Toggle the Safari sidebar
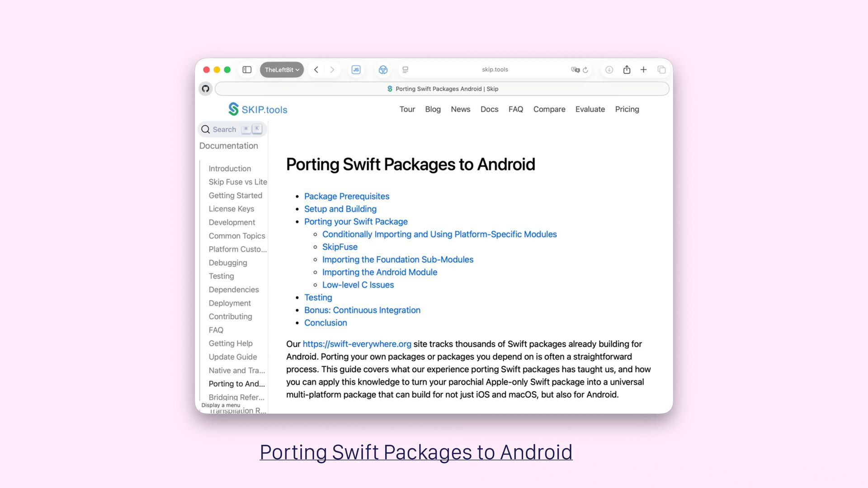Image resolution: width=868 pixels, height=488 pixels. coord(247,70)
